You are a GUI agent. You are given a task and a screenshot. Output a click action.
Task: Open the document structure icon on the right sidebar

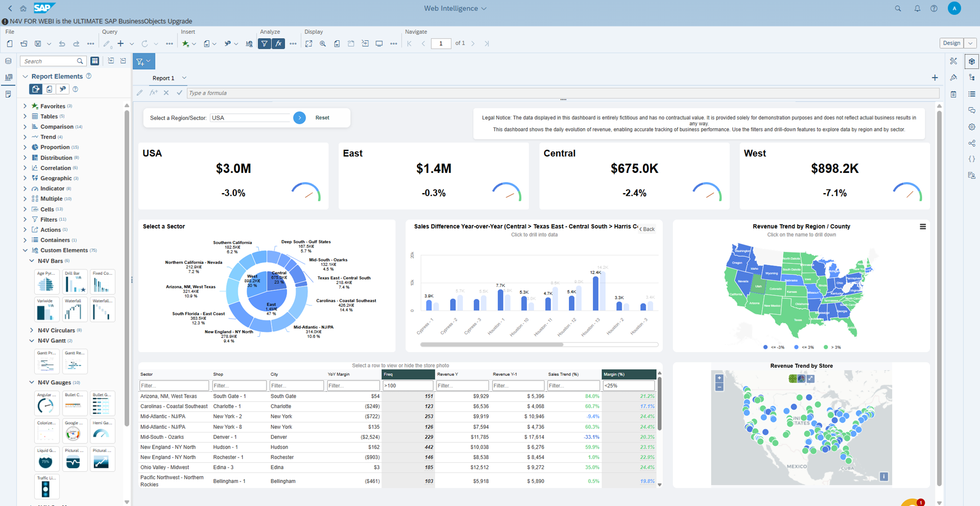972,78
